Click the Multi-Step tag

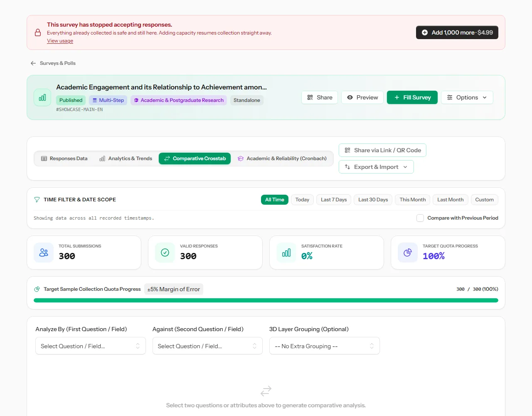[108, 100]
